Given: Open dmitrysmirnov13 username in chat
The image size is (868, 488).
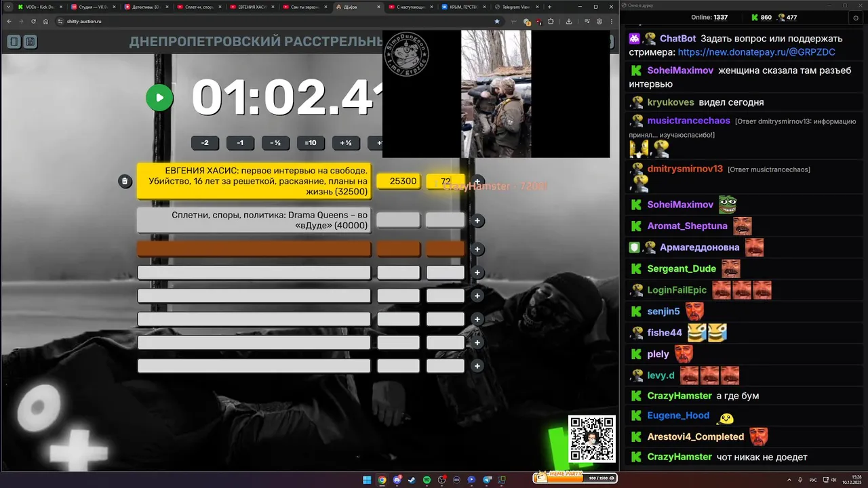Looking at the screenshot, I should [x=685, y=169].
